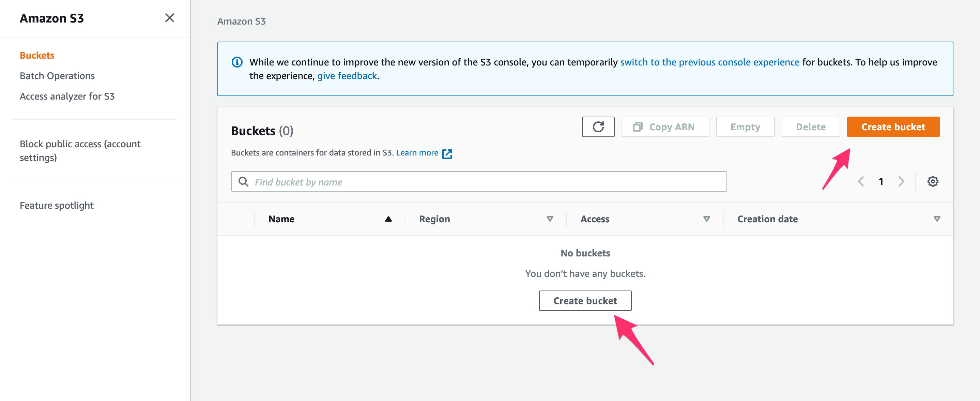This screenshot has width=980, height=401.
Task: Click the info icon in the banner
Action: coord(236,62)
